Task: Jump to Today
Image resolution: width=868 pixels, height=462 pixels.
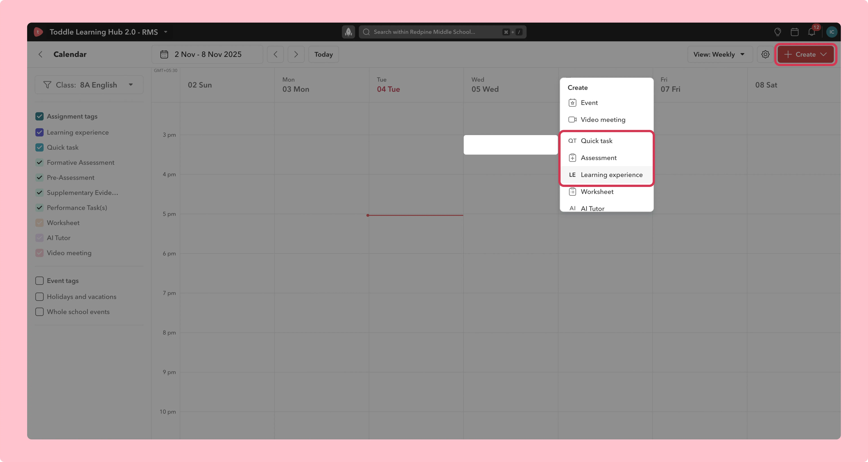Action: point(324,54)
